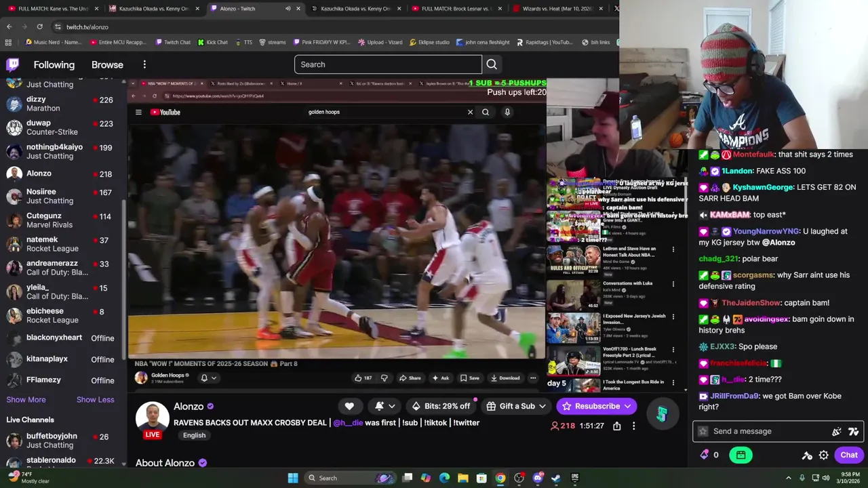This screenshot has height=488, width=868.
Task: Switch to the FULL MATCH: Kane browser tab
Action: click(x=53, y=9)
